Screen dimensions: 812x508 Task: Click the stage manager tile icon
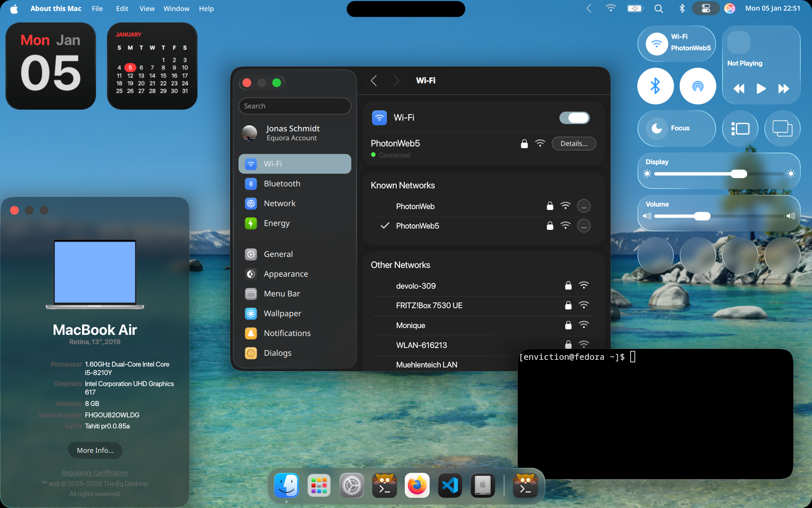[740, 128]
